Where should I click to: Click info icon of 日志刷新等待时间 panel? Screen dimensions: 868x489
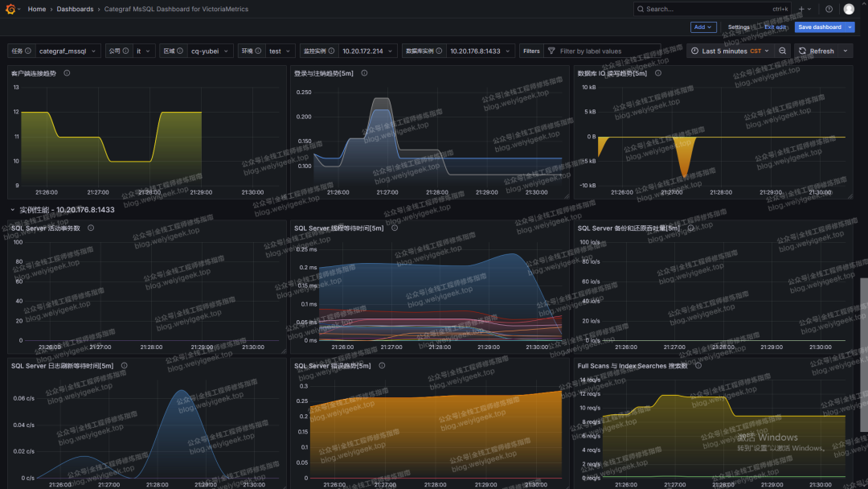point(124,365)
